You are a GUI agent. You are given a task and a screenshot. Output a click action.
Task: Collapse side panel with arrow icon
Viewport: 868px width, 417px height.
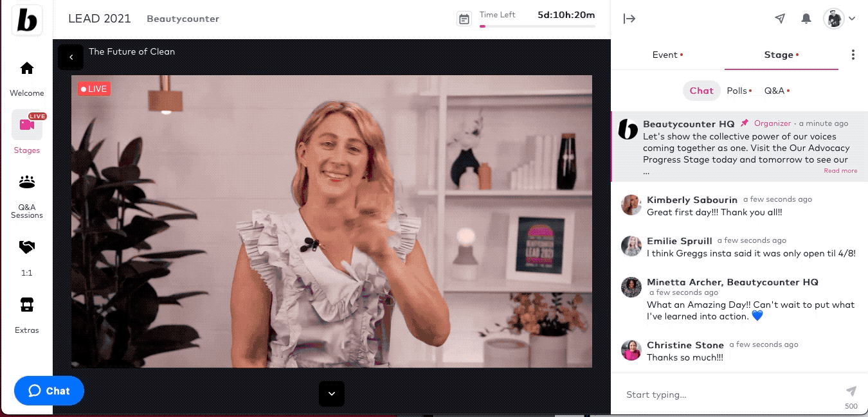pyautogui.click(x=629, y=19)
